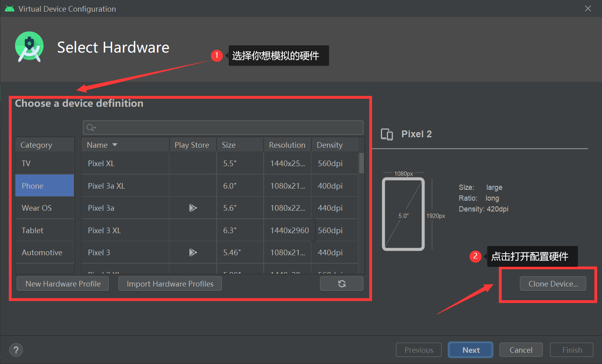Click the 1440x2960 resolution cell
The height and width of the screenshot is (364, 602).
coord(289,230)
